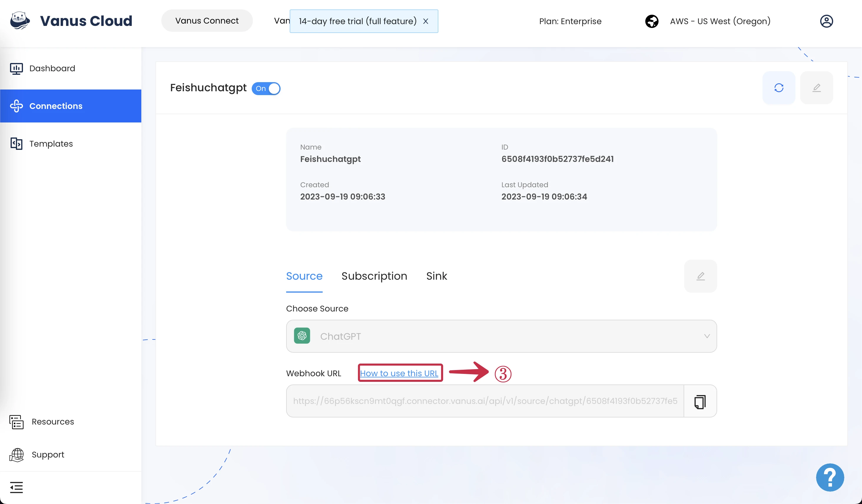Open the ChatGPT Choose Source dropdown
Viewport: 862px width, 504px height.
(x=501, y=336)
